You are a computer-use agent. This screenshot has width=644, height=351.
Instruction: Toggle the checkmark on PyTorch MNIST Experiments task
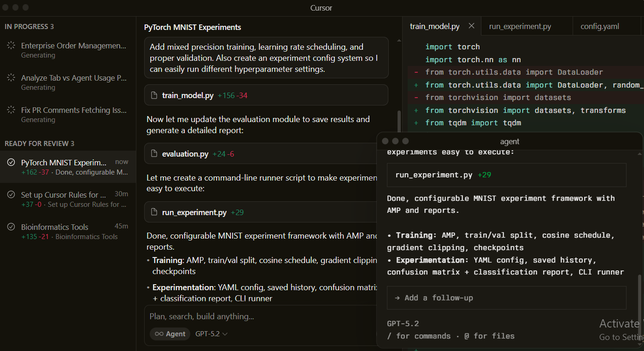[11, 163]
